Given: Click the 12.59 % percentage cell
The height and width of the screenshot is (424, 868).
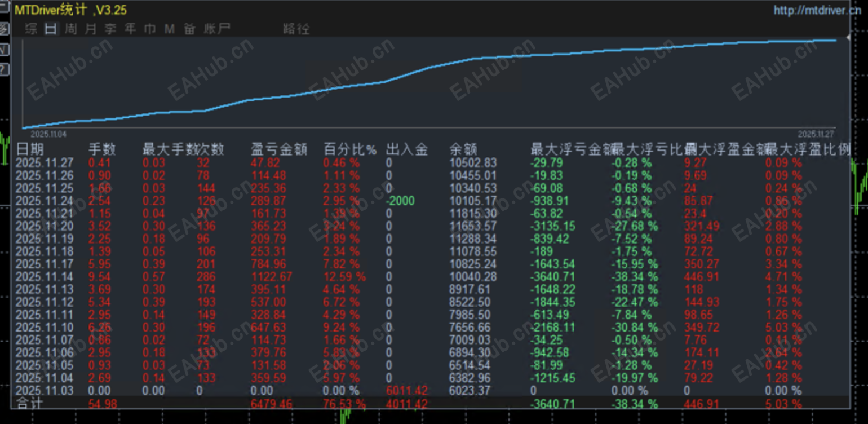Looking at the screenshot, I should tap(344, 277).
